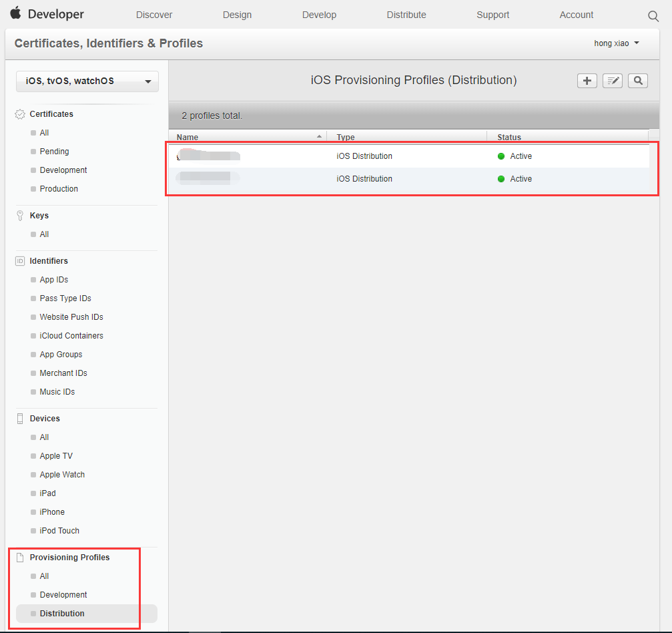Open the site search magnifier in the header
Image resolution: width=672 pixels, height=633 pixels.
coord(653,16)
